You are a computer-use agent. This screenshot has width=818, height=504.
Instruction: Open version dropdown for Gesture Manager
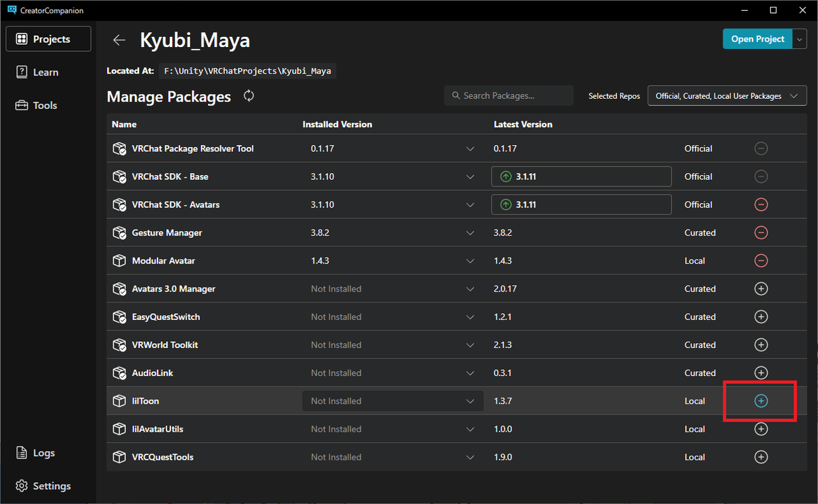[x=470, y=232]
